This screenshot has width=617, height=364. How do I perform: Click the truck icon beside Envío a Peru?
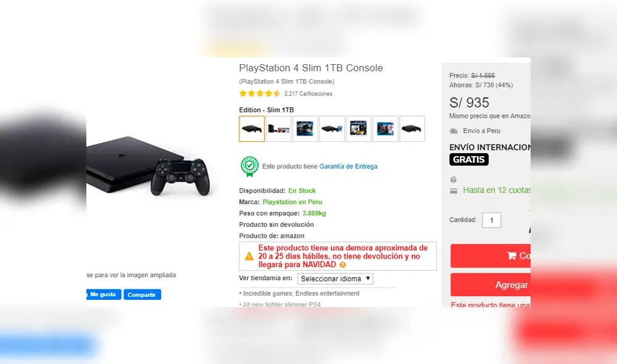coord(454,131)
